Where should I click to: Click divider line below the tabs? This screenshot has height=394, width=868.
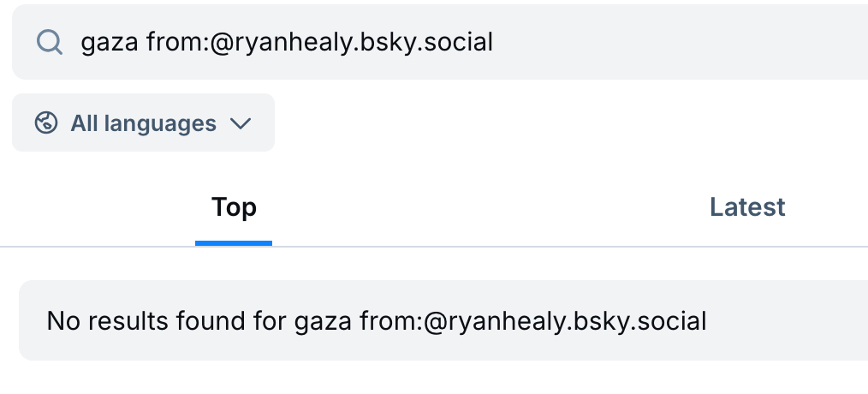(514, 247)
